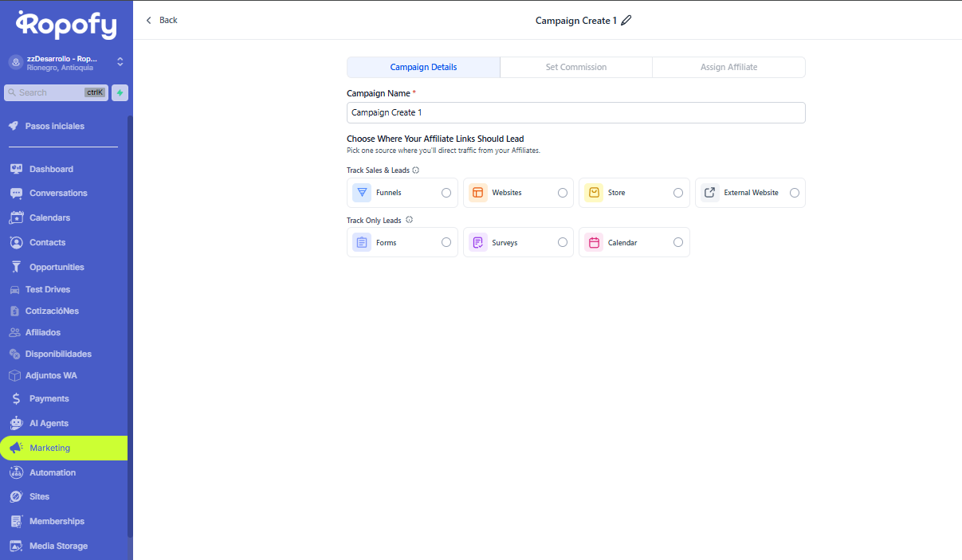The width and height of the screenshot is (962, 560).
Task: Click the Media Storage sidebar icon
Action: click(x=16, y=546)
